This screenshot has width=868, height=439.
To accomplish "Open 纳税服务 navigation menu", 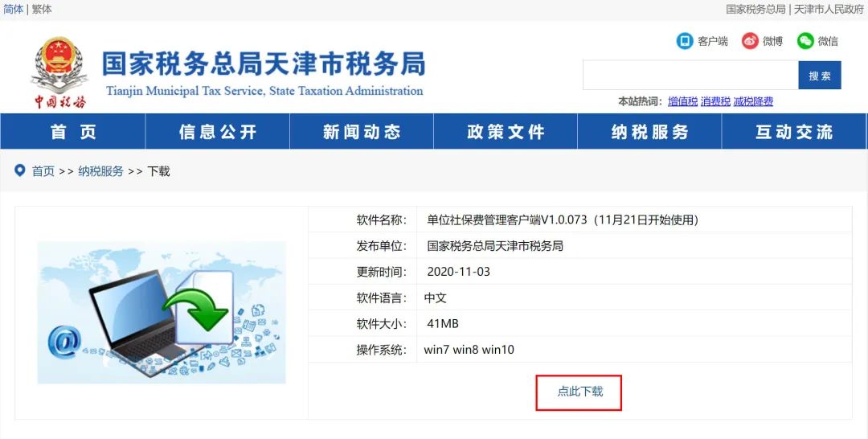I will click(x=650, y=132).
